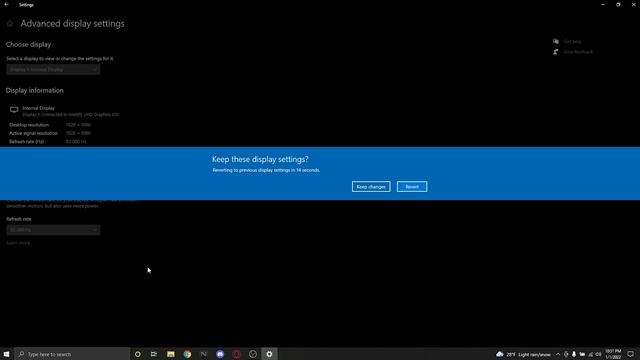Open the Get help link
The width and height of the screenshot is (640, 360).
(572, 41)
